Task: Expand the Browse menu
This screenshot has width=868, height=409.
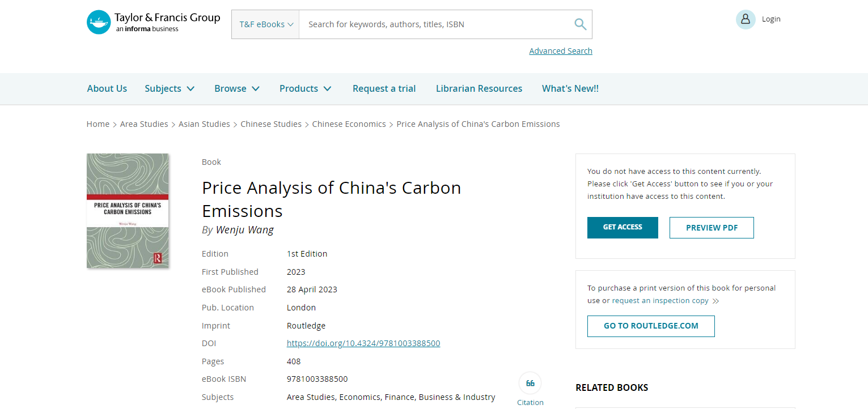Action: [x=237, y=88]
